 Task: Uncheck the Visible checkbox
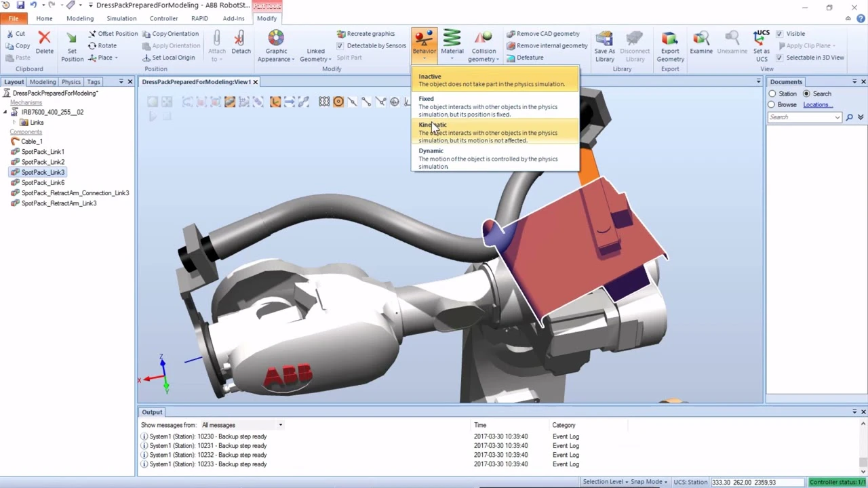[779, 34]
